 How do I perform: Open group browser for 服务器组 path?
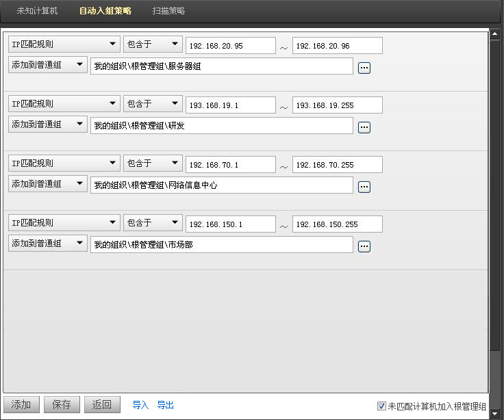tap(364, 68)
